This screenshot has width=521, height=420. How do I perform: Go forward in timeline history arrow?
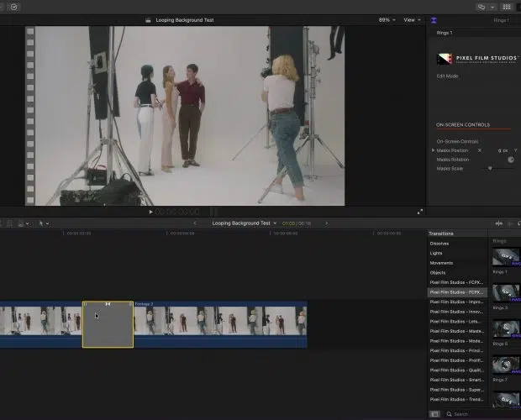326,223
